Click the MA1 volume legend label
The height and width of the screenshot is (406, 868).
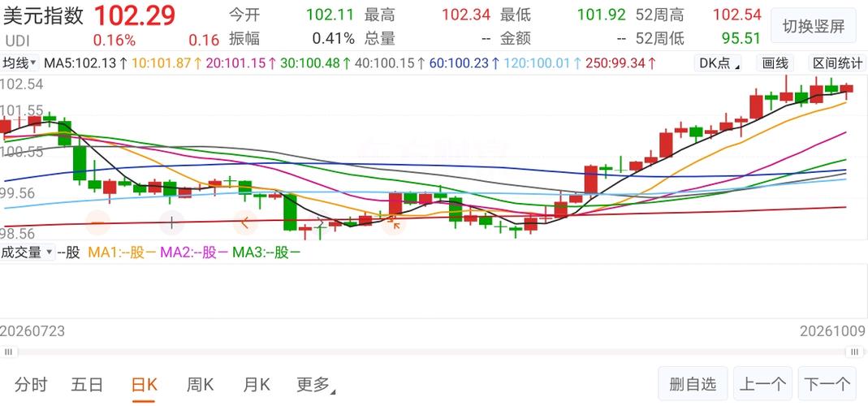[x=122, y=253]
